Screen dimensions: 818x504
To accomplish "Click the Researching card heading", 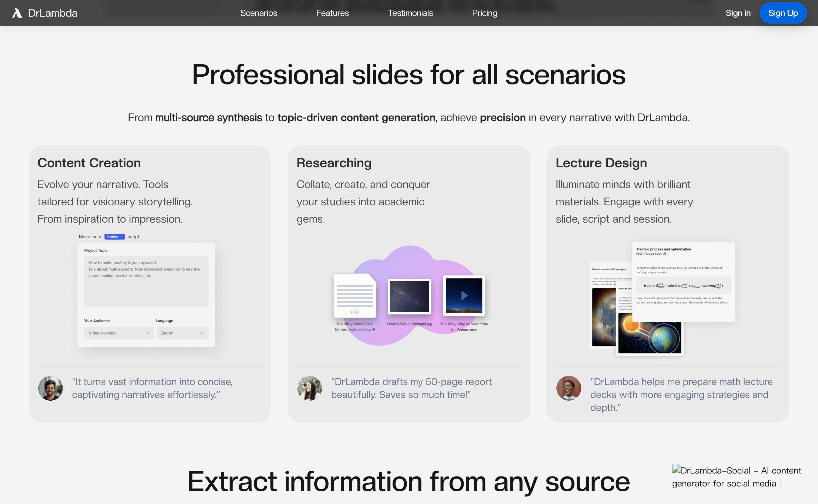I will point(334,163).
